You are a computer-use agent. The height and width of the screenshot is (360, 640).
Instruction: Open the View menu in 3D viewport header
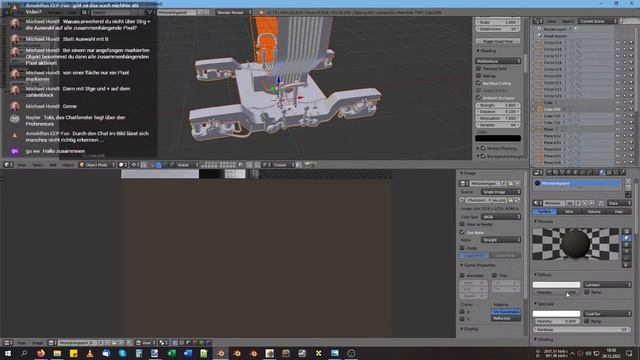tap(22, 165)
